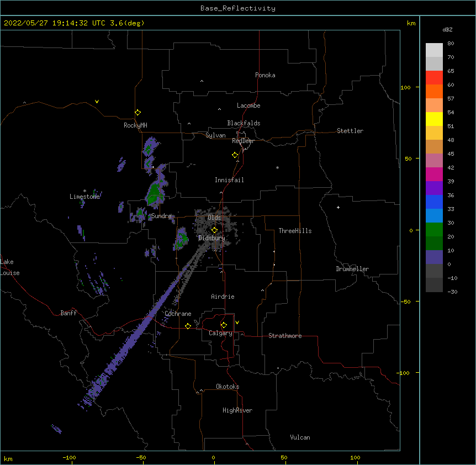Click the yellow V marker beside Calgary
Viewport: 476px width, 465px height.
[237, 323]
